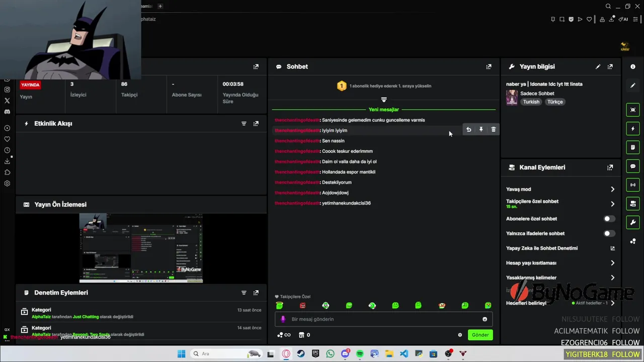Image resolution: width=644 pixels, height=362 pixels.
Task: Click the stream preview video thumbnail
Action: point(141,248)
